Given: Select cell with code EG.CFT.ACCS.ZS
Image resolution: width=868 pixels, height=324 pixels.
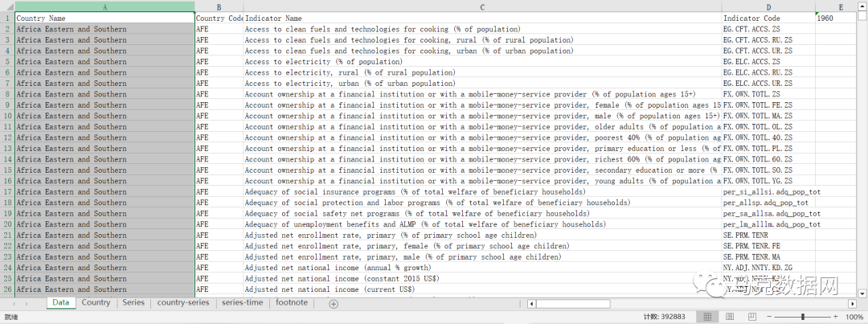Looking at the screenshot, I should [768, 29].
